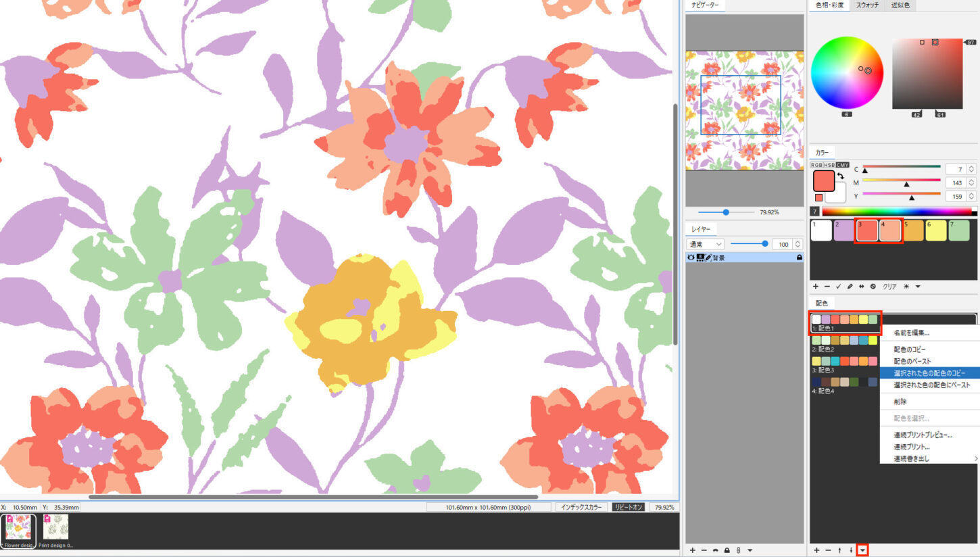The height and width of the screenshot is (557, 980).
Task: Choose 選択された色の配色のコピー from context menu
Action: pyautogui.click(x=929, y=372)
